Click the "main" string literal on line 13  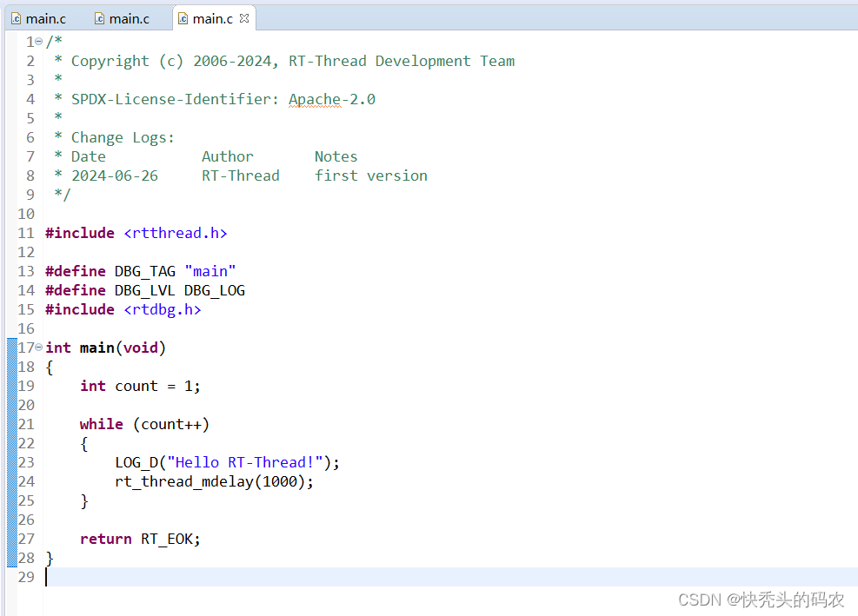(x=210, y=271)
